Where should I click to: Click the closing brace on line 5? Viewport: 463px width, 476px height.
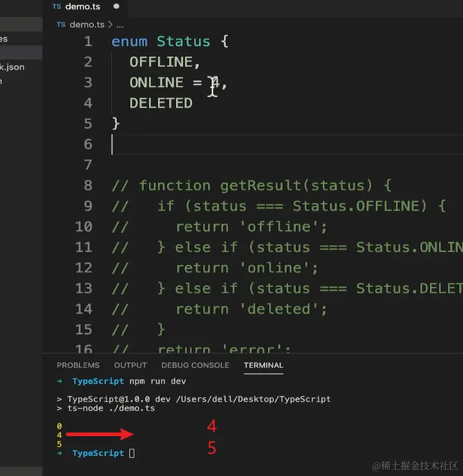(115, 124)
